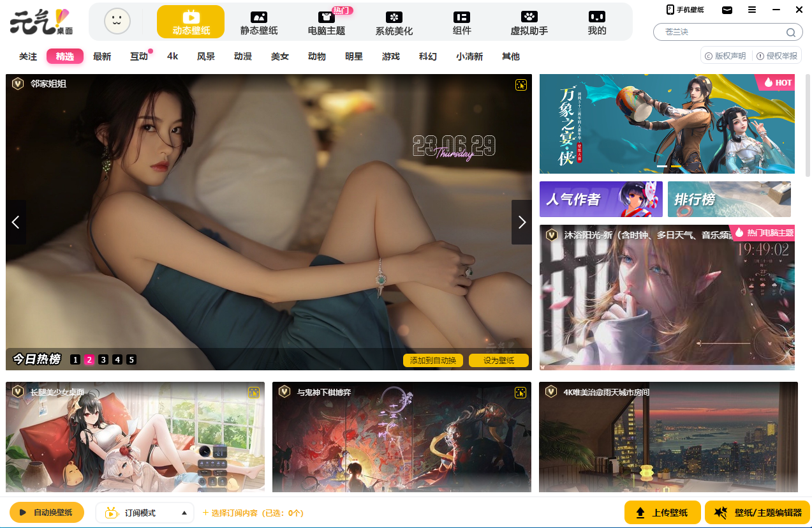Open the 沐浴阳光-新 theme thumbnail
This screenshot has width=812, height=528.
click(x=667, y=298)
